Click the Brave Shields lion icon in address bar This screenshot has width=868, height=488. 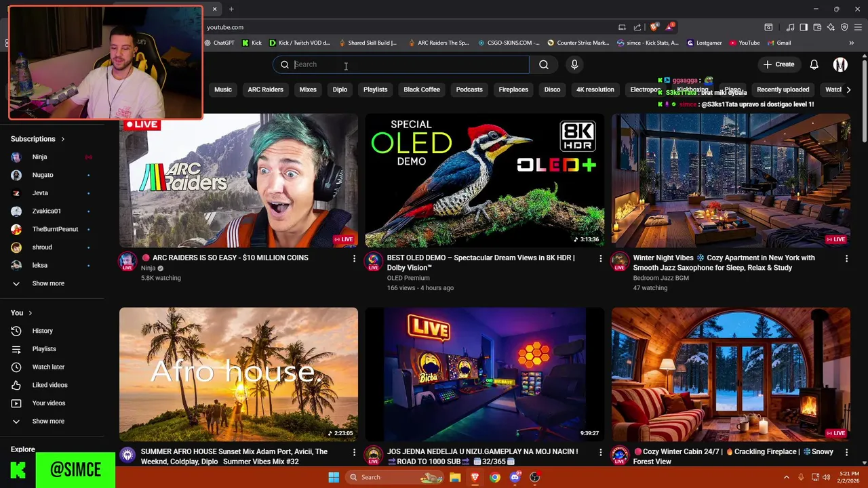click(x=654, y=27)
